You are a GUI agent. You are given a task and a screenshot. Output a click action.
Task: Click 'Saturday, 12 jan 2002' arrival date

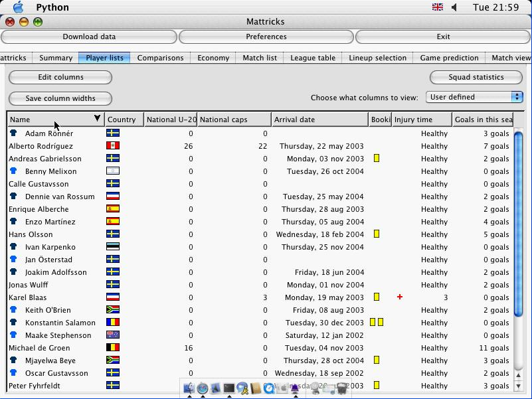[324, 335]
